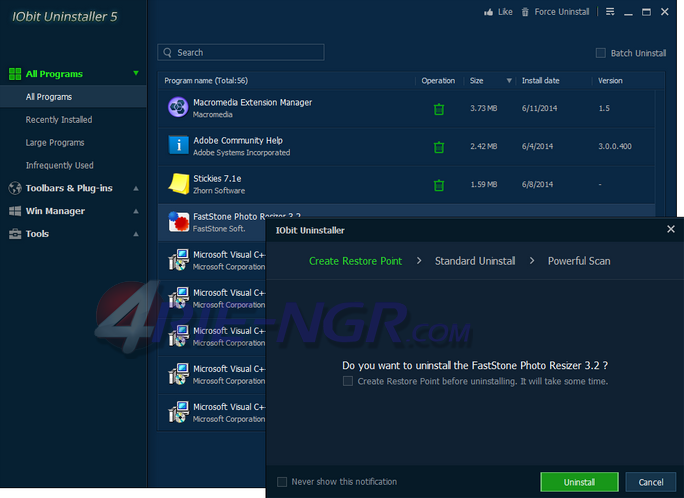Collapse the All Programs section arrow
Screen dimensions: 684x498
(136, 73)
